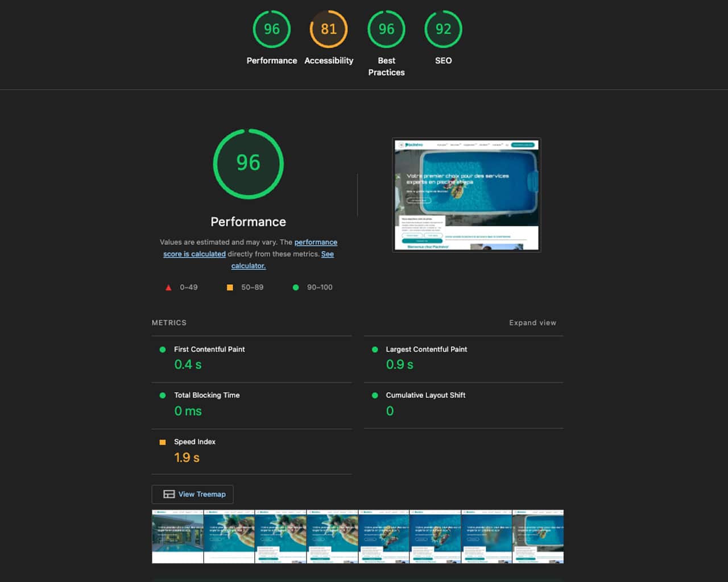728x582 pixels.
Task: Open the Best Practices score gauge
Action: click(386, 30)
